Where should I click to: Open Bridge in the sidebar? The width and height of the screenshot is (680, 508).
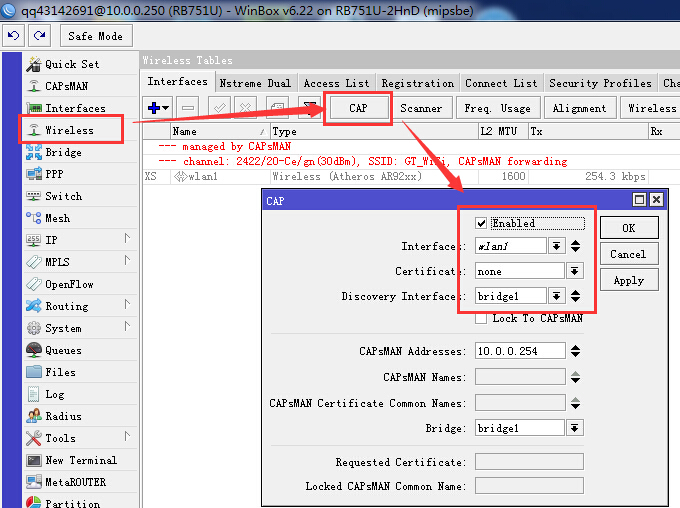click(80, 152)
